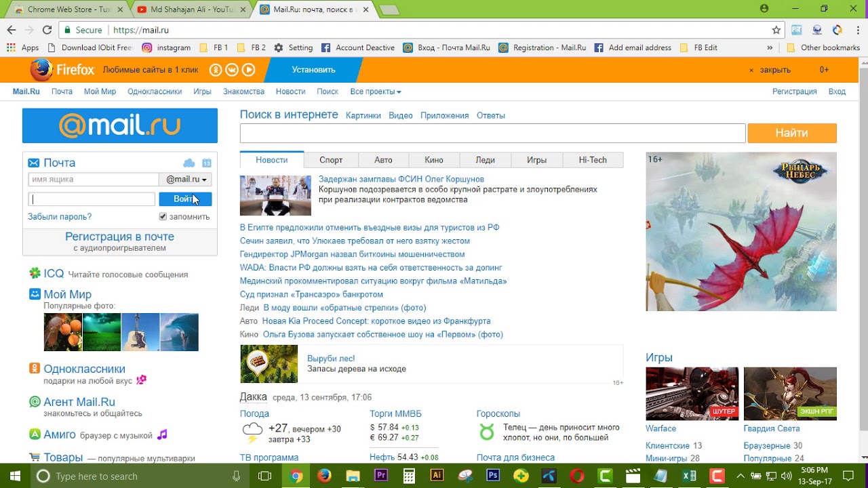Click the password input field
This screenshot has height=488, width=868.
[x=92, y=199]
